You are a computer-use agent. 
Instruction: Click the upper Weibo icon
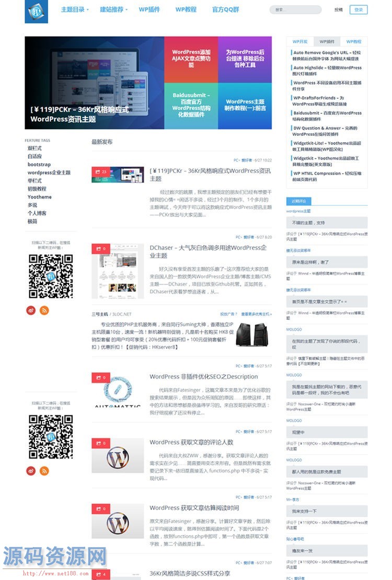(x=31, y=310)
